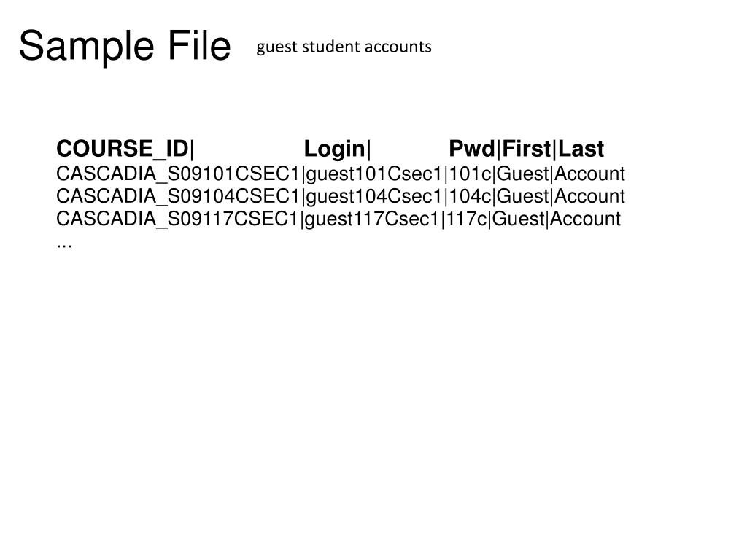Click login name guest117Csec1
This screenshot has width=747, height=560.
click(x=371, y=219)
